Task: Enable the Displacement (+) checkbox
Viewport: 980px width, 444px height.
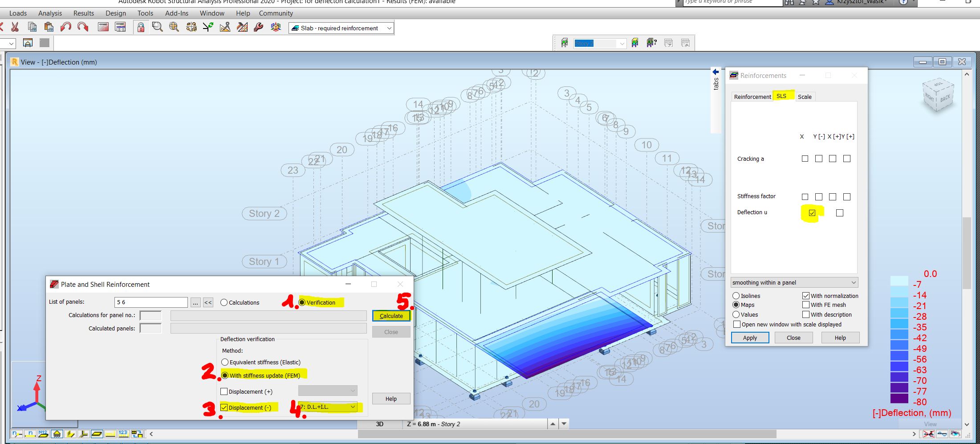Action: pos(225,391)
